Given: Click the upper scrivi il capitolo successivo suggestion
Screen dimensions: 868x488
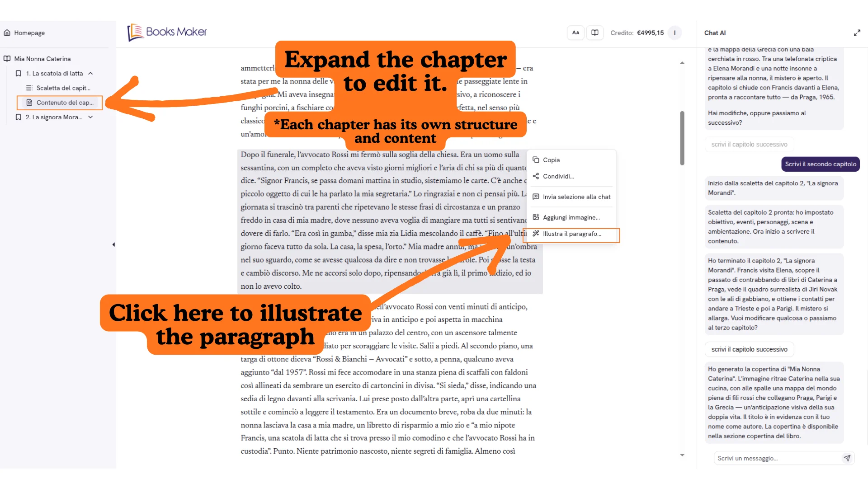Looking at the screenshot, I should pos(749,145).
